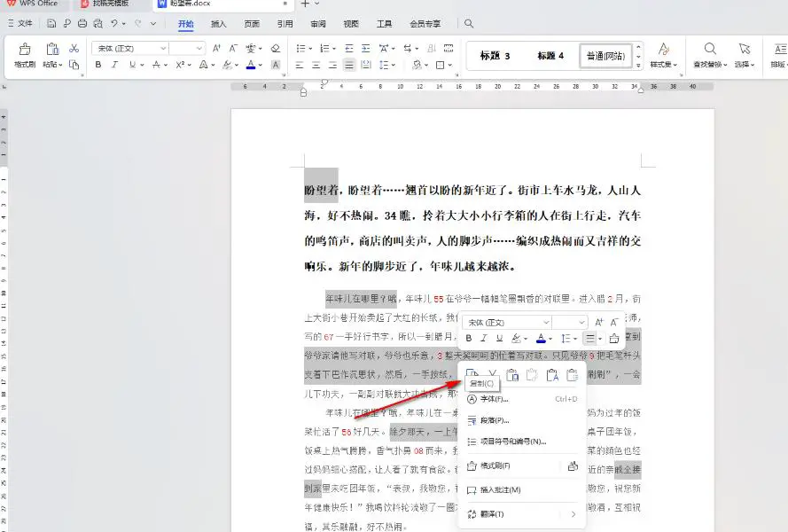The image size is (788, 532).
Task: Click the Undo arrow in quick access bar
Action: click(x=114, y=23)
